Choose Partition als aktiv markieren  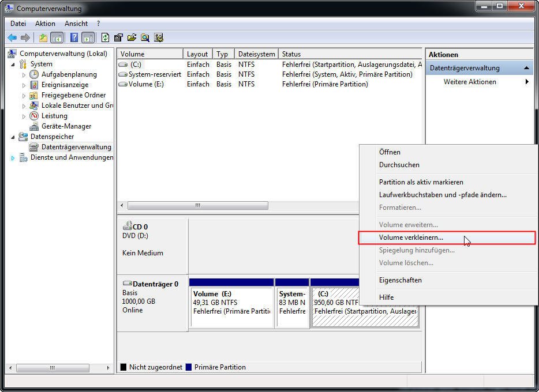(x=448, y=182)
